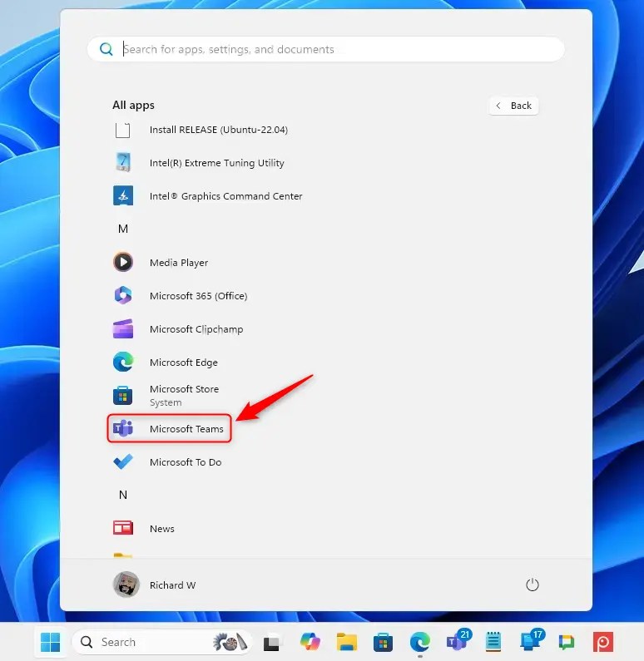Open the power options button
The width and height of the screenshot is (644, 661).
point(533,585)
